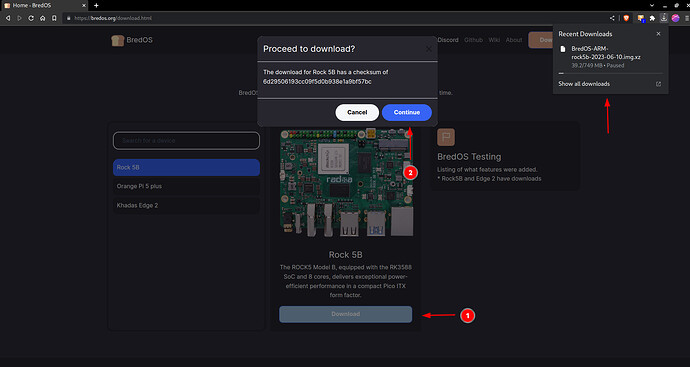Click the Search for a device field
The image size is (690, 367).
(186, 140)
